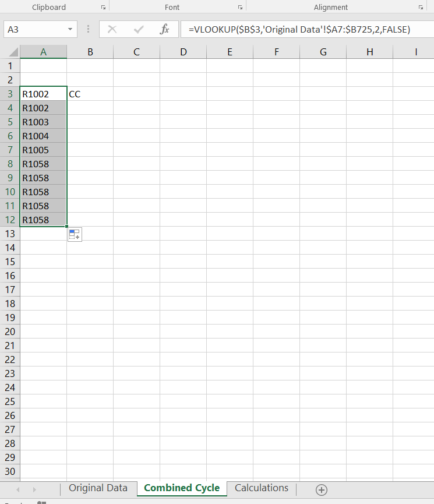Click into the formula bar VLOOKUP text
This screenshot has width=434, height=504.
click(x=299, y=30)
